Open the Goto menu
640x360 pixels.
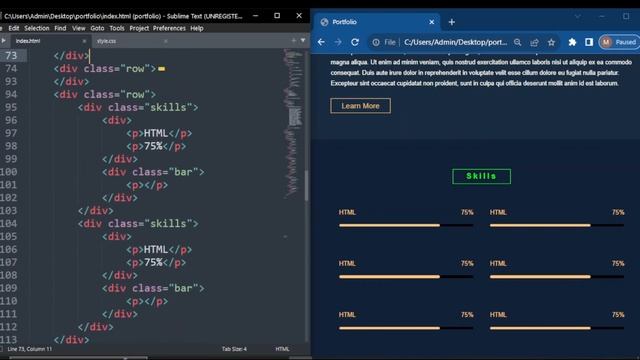coord(97,28)
